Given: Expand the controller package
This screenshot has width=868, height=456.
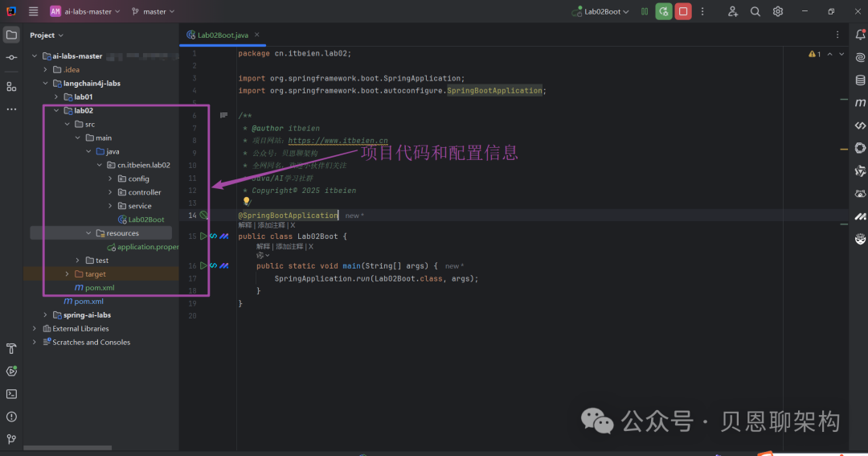Looking at the screenshot, I should (x=110, y=192).
